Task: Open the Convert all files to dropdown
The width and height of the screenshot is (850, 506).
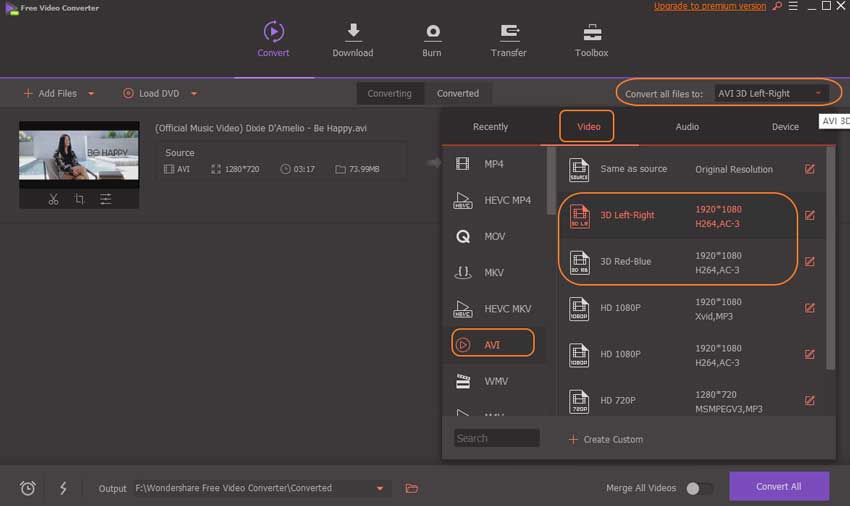Action: click(771, 93)
